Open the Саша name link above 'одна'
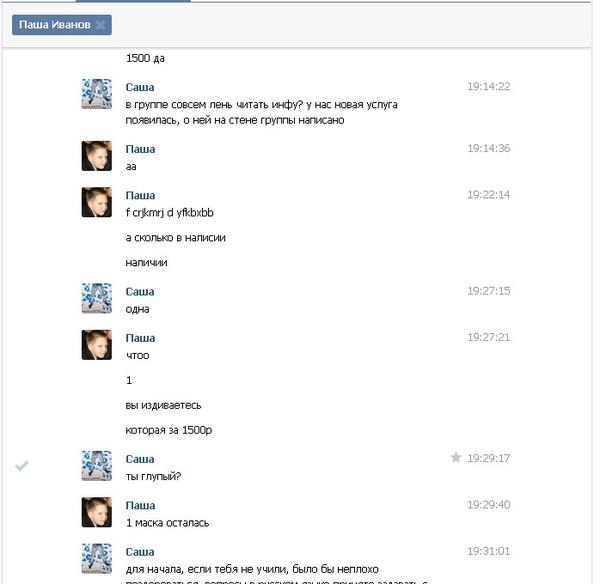 pos(140,292)
